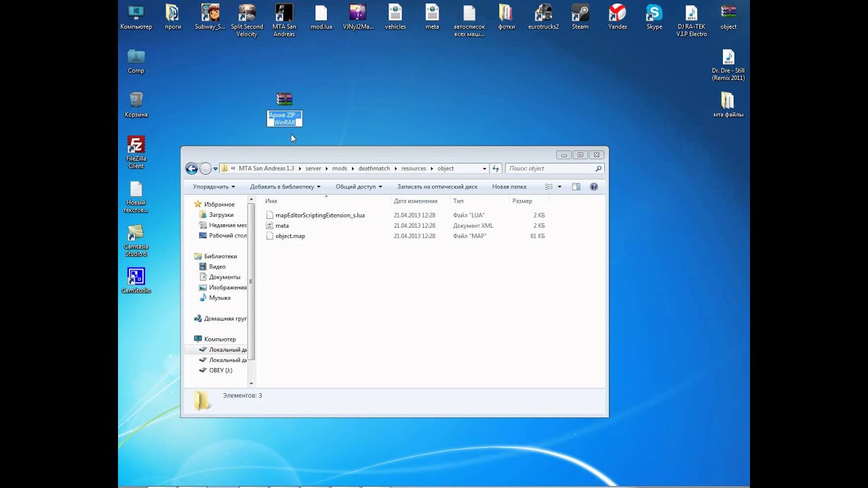The height and width of the screenshot is (488, 868).
Task: Open the проги desktop folder icon
Action: coord(173,18)
